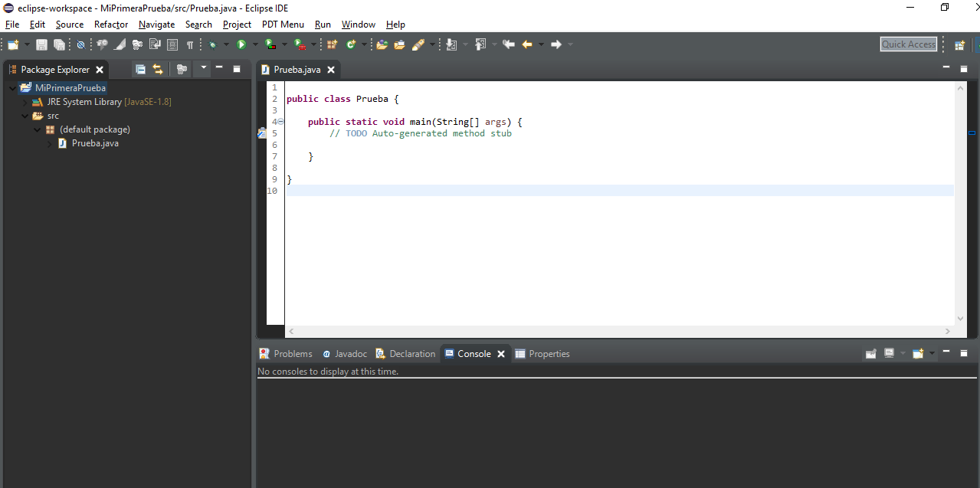
Task: Open the Refactor menu
Action: pos(111,25)
